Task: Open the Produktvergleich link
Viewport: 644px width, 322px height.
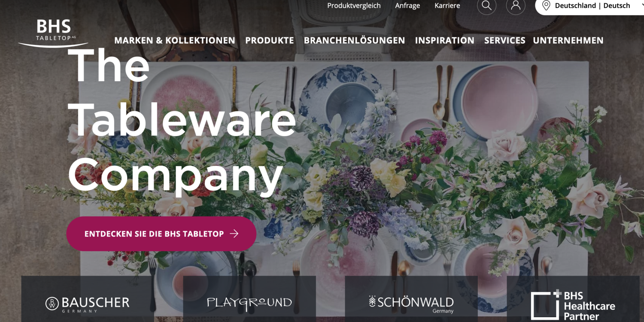Action: (x=354, y=6)
